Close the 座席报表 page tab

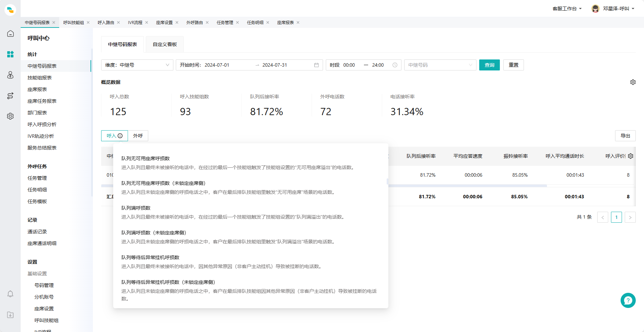pyautogui.click(x=298, y=22)
